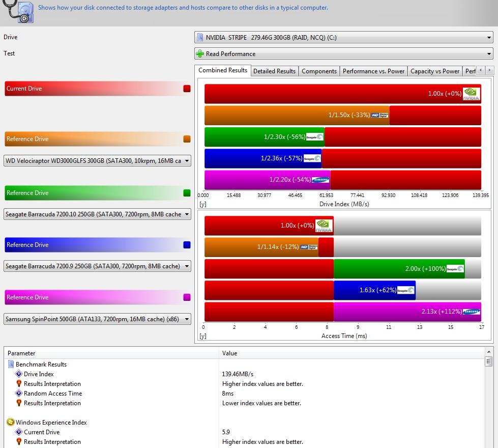
Task: Click the red Current Drive color swatch
Action: click(x=187, y=89)
